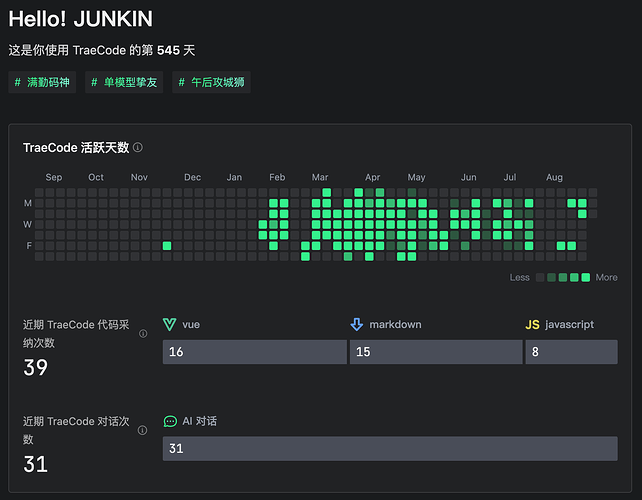Image resolution: width=642 pixels, height=500 pixels.
Task: Click the brightest green legend swatch beside More
Action: pyautogui.click(x=586, y=277)
